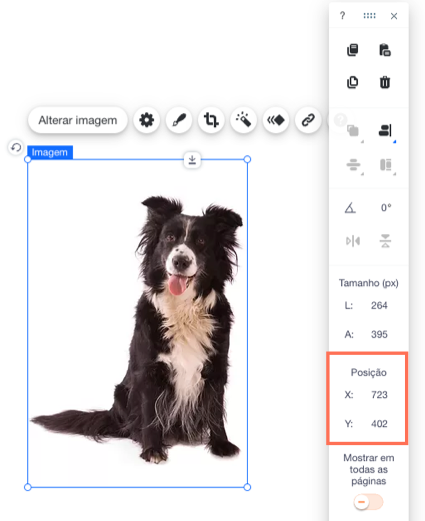This screenshot has width=425, height=521.
Task: Select the design paintbrush icon
Action: pos(179,120)
